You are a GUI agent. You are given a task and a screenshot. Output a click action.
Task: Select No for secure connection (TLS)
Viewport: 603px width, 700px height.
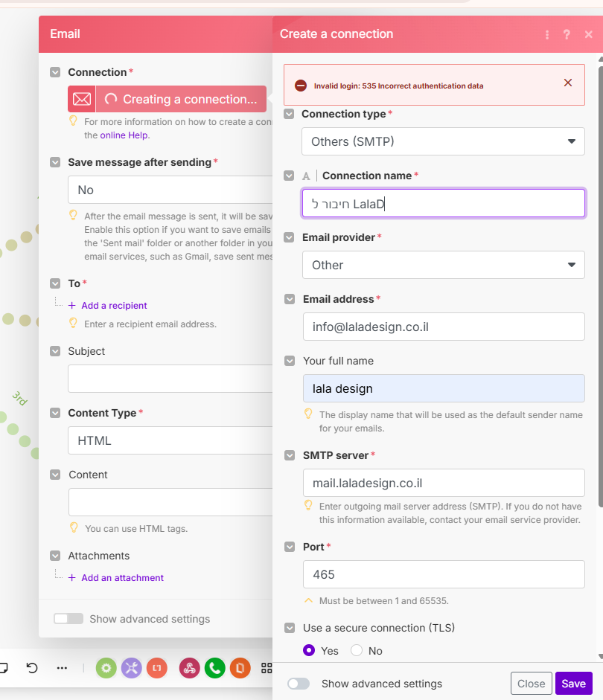point(357,650)
